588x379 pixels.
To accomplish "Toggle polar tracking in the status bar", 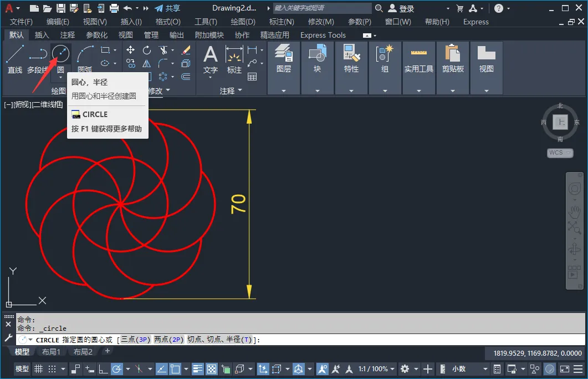I will point(117,369).
